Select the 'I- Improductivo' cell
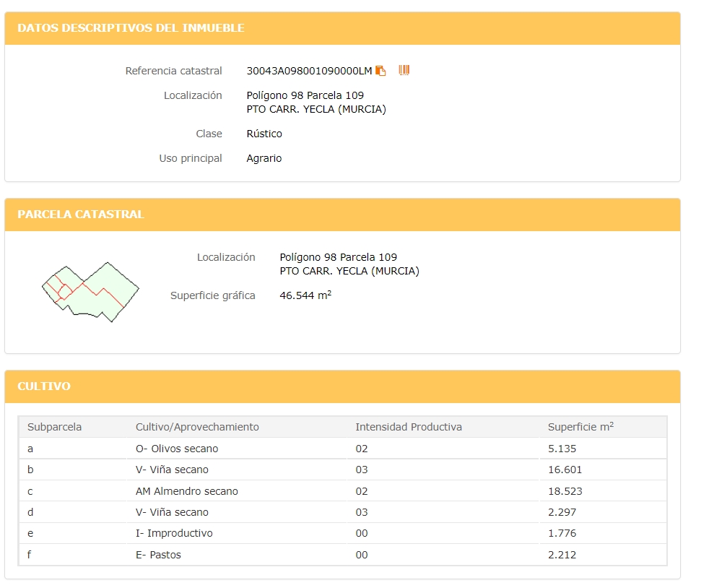 point(174,533)
